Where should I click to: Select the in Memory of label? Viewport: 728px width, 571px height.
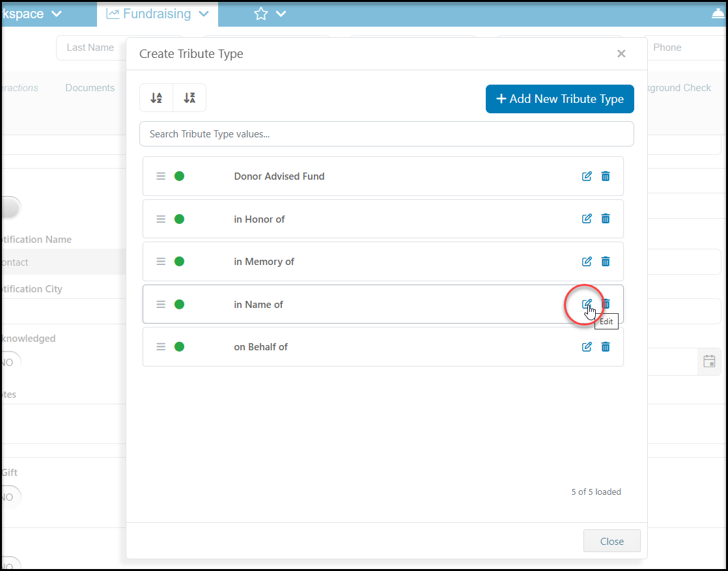(x=264, y=262)
